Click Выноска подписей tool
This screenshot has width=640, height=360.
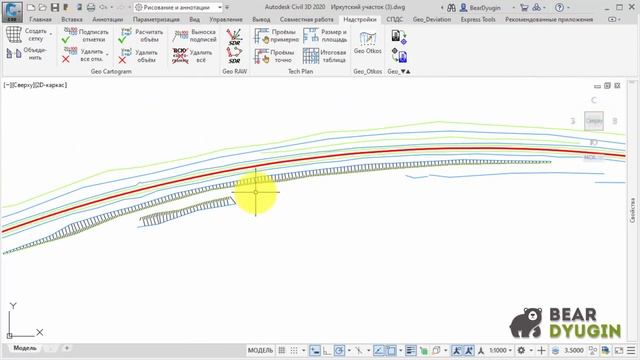click(x=194, y=36)
